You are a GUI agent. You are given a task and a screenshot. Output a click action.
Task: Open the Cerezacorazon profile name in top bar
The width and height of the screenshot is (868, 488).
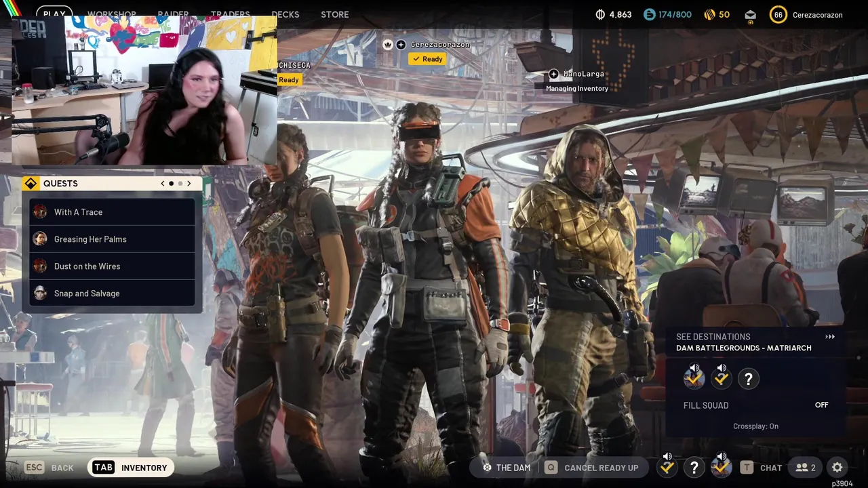point(818,15)
